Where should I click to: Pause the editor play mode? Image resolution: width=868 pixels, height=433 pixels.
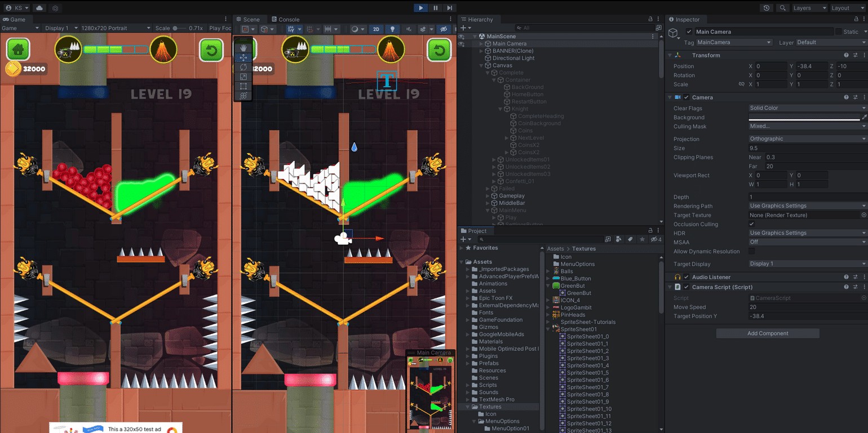click(x=435, y=8)
